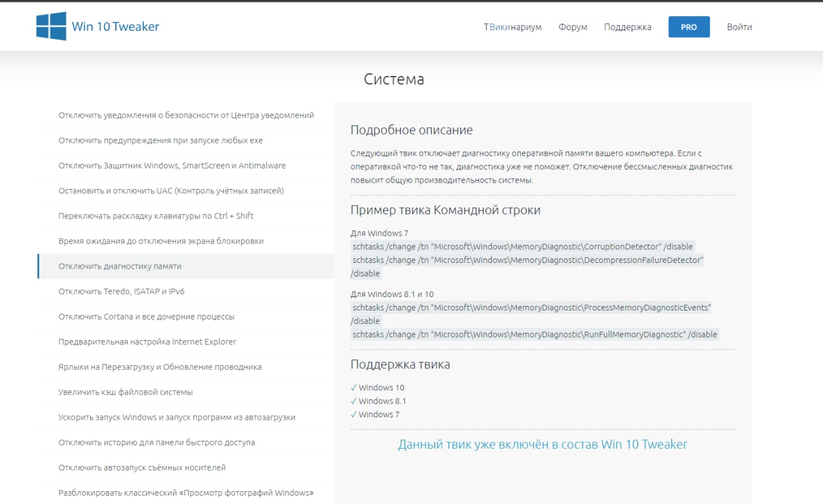Select Ускорить запуск Windows и запуск программ
Screen dimensions: 823x504
coord(186,417)
